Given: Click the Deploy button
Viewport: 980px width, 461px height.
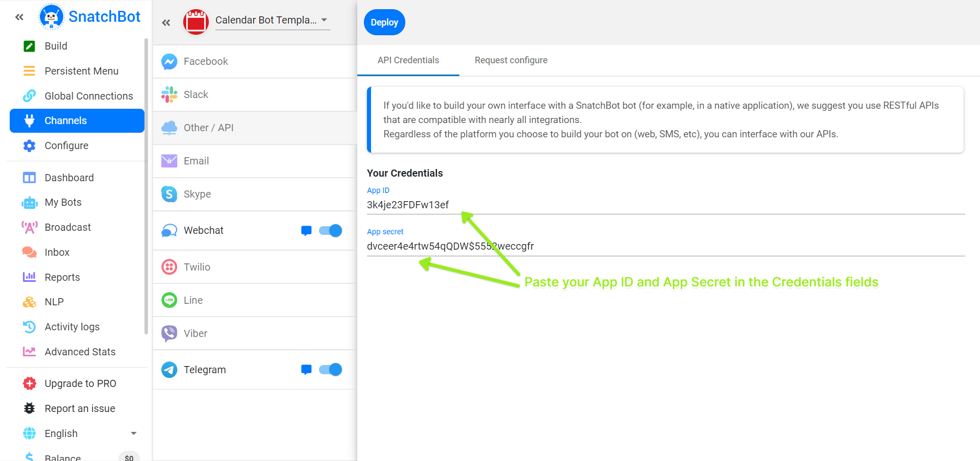Looking at the screenshot, I should click(384, 22).
